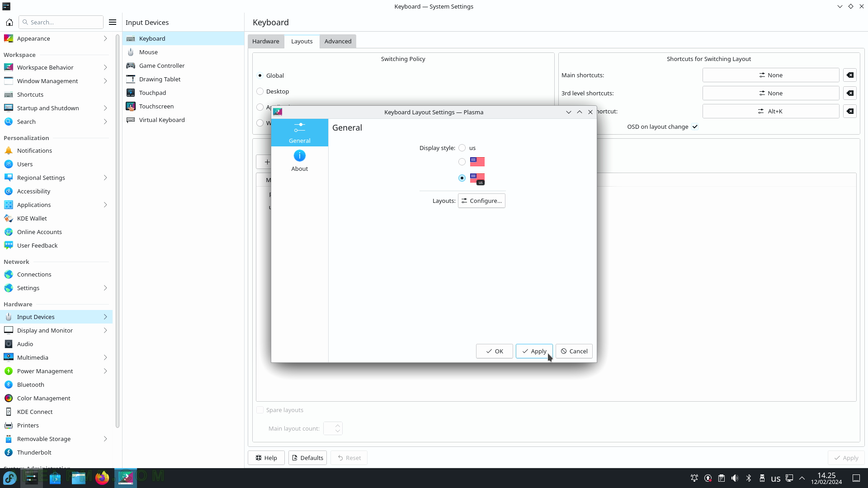Switch to the Hardware tab

265,41
